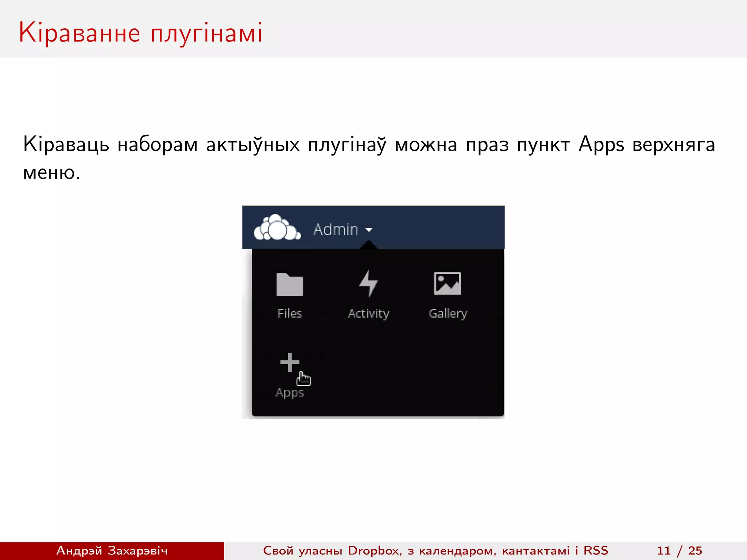Click author name Андрэй Захарэвіч in footer
Screen dimensions: 747x560
tap(112, 551)
